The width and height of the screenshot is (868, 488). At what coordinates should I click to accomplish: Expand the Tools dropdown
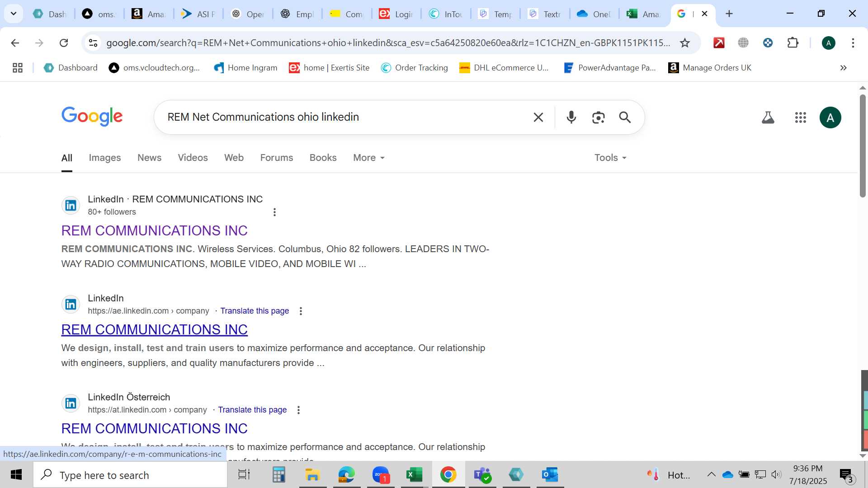pyautogui.click(x=610, y=158)
